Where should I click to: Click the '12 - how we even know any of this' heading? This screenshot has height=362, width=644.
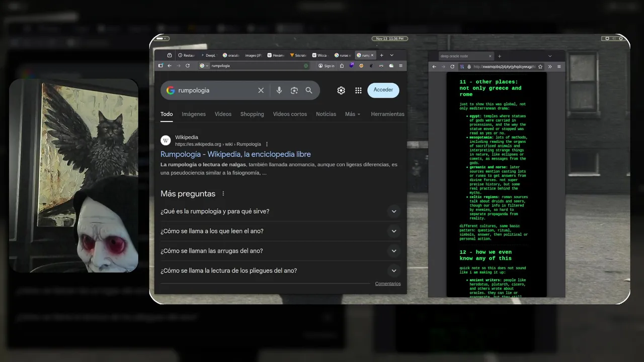[486, 255]
